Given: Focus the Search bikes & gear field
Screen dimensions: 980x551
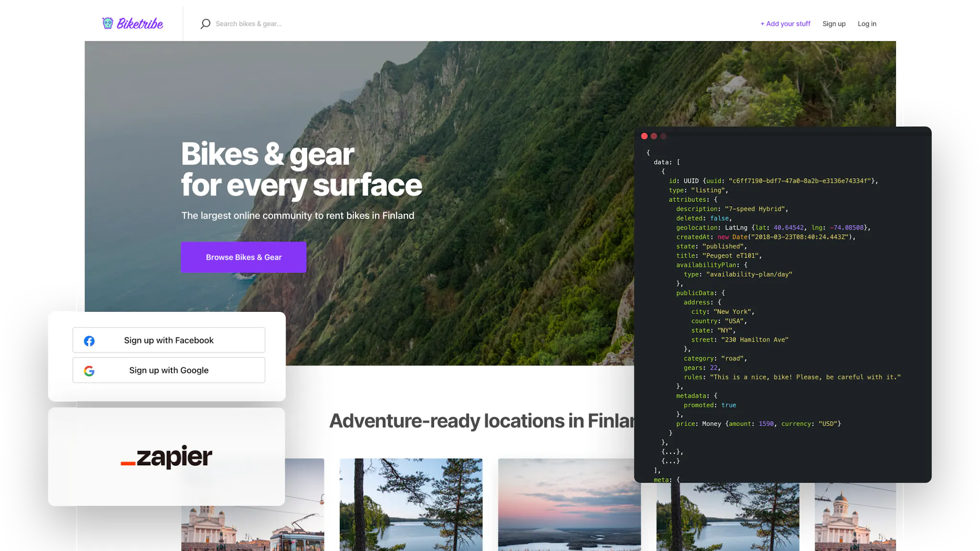Looking at the screenshot, I should click(248, 23).
